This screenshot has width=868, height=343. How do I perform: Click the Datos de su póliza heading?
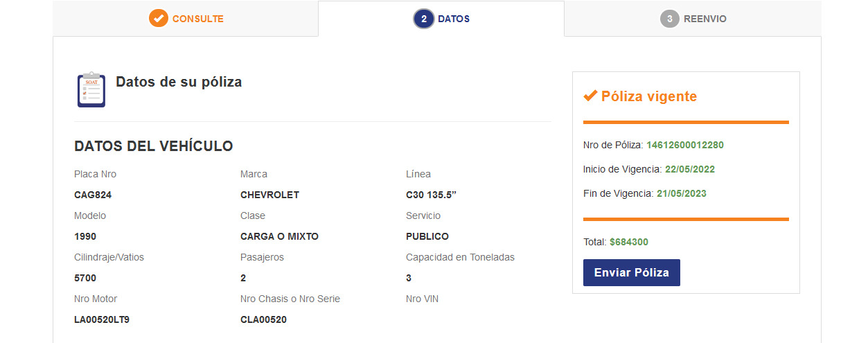(179, 82)
